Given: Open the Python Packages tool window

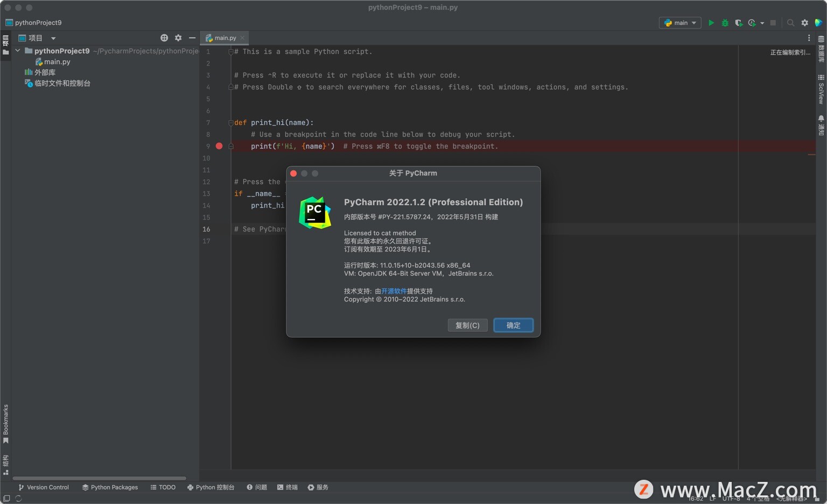Looking at the screenshot, I should [110, 487].
